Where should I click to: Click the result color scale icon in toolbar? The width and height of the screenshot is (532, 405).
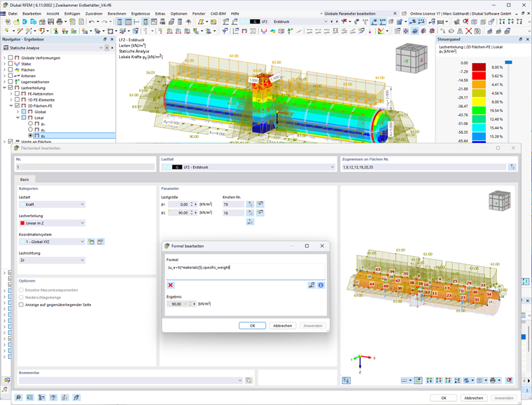[381, 32]
